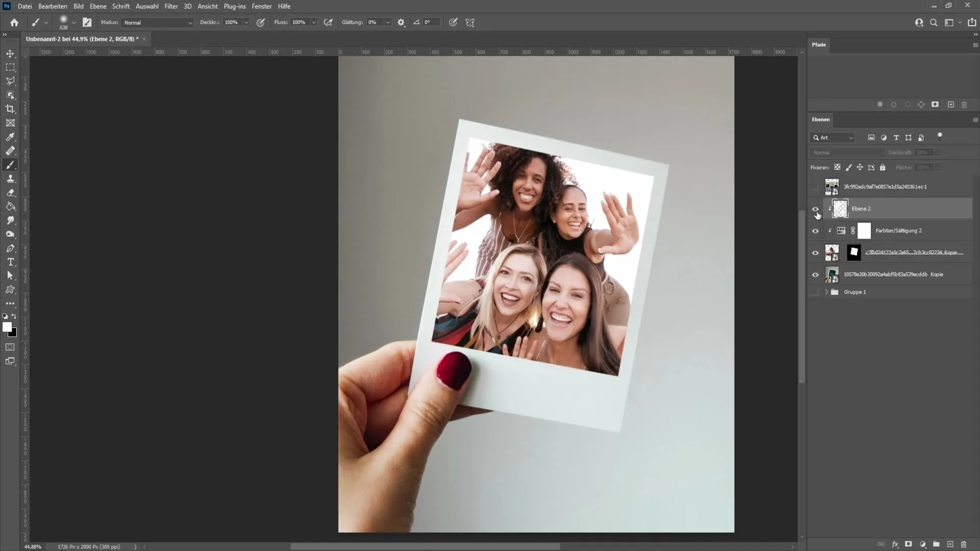The height and width of the screenshot is (551, 980).
Task: Select the Eraser tool
Action: coord(10,193)
